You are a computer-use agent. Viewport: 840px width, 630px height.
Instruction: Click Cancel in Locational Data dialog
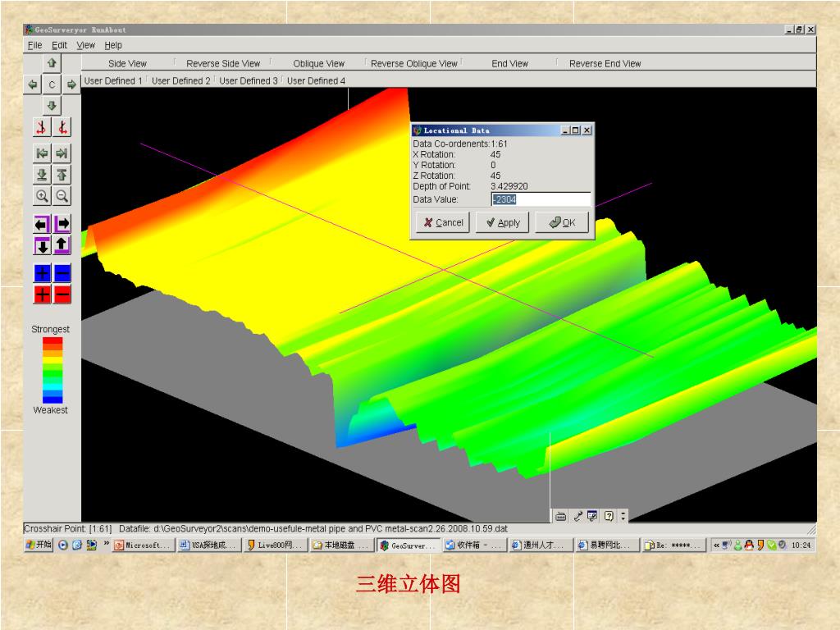click(x=443, y=222)
